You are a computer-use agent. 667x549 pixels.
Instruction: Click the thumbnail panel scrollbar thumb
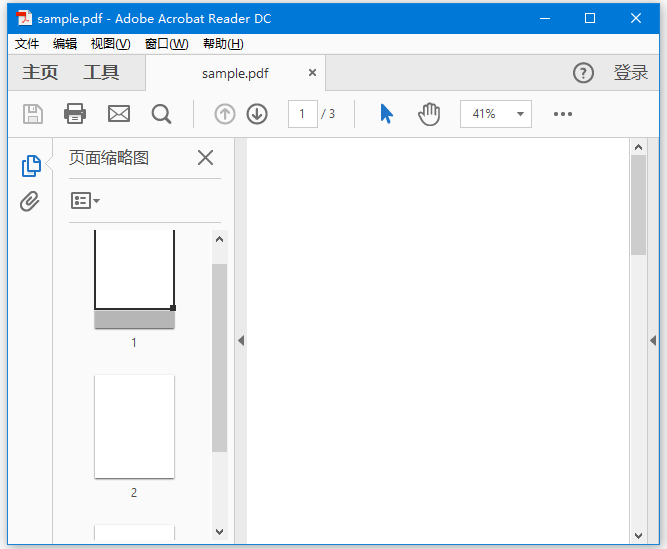(219, 358)
